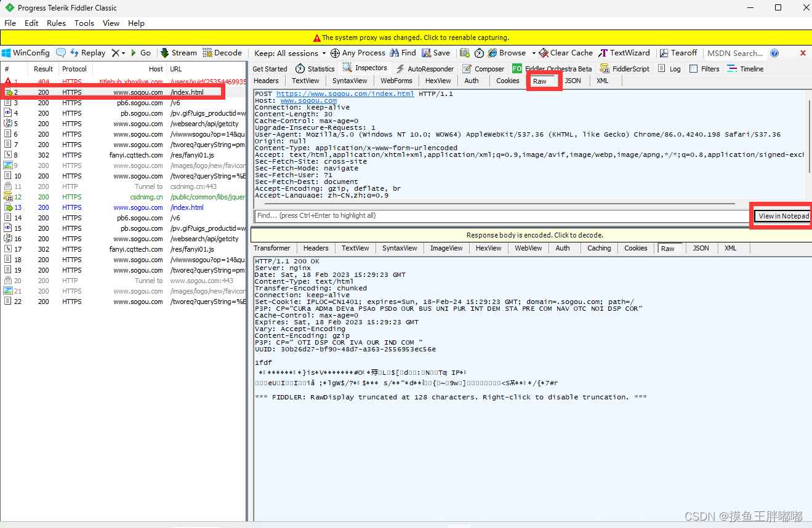Open the Fiddler Orchestra Beta tab

tap(552, 69)
